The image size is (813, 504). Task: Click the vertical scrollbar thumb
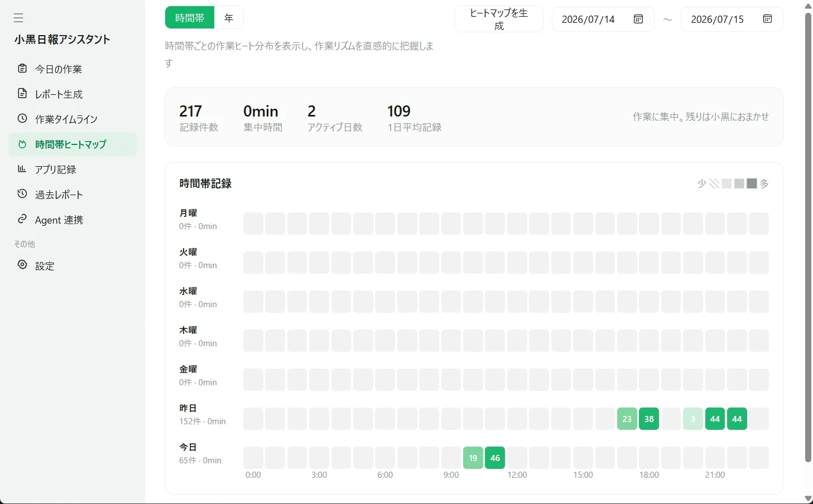pos(808,237)
